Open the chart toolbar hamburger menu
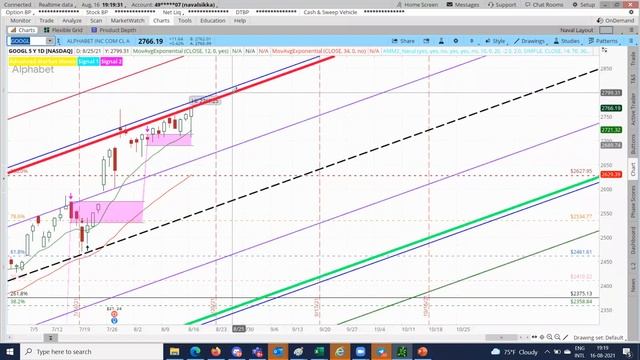This screenshot has width=640, height=360. click(631, 41)
